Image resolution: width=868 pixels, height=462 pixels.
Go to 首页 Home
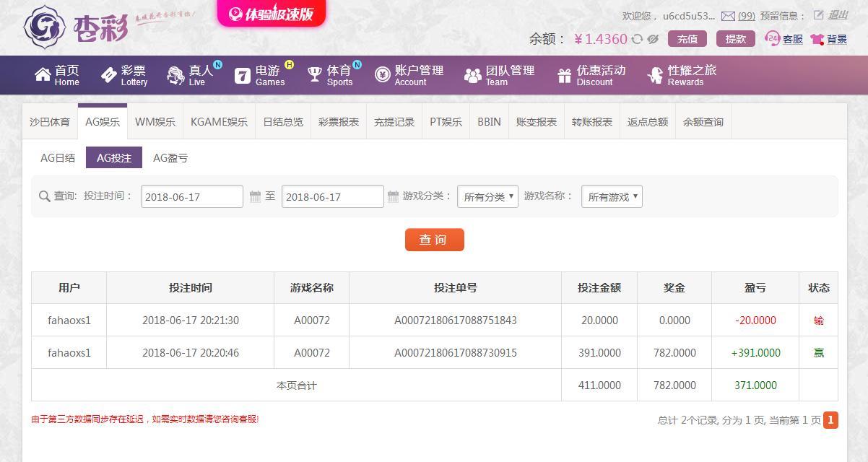[57, 75]
